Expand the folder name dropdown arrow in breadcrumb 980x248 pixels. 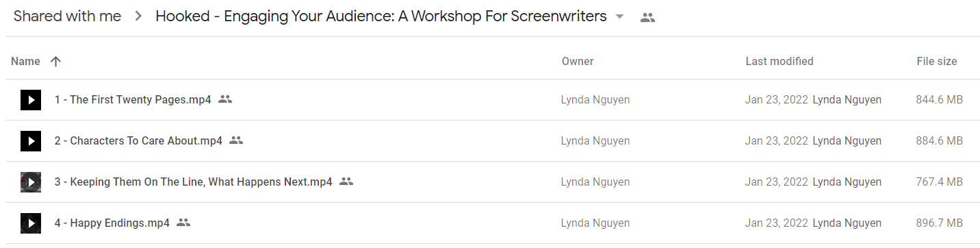(x=620, y=17)
